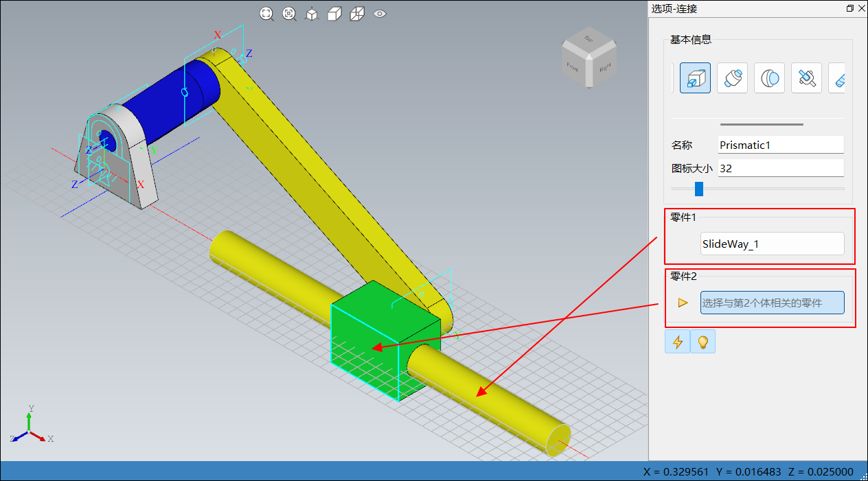This screenshot has width=868, height=481.
Task: Click the partially hidden joint icon at right
Action: [838, 78]
